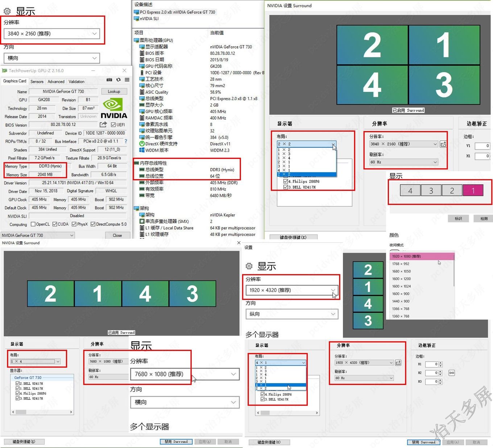Click the gear icon beside 显示 above 3840 × 2160
This screenshot has width=493, height=448.
tap(7, 11)
